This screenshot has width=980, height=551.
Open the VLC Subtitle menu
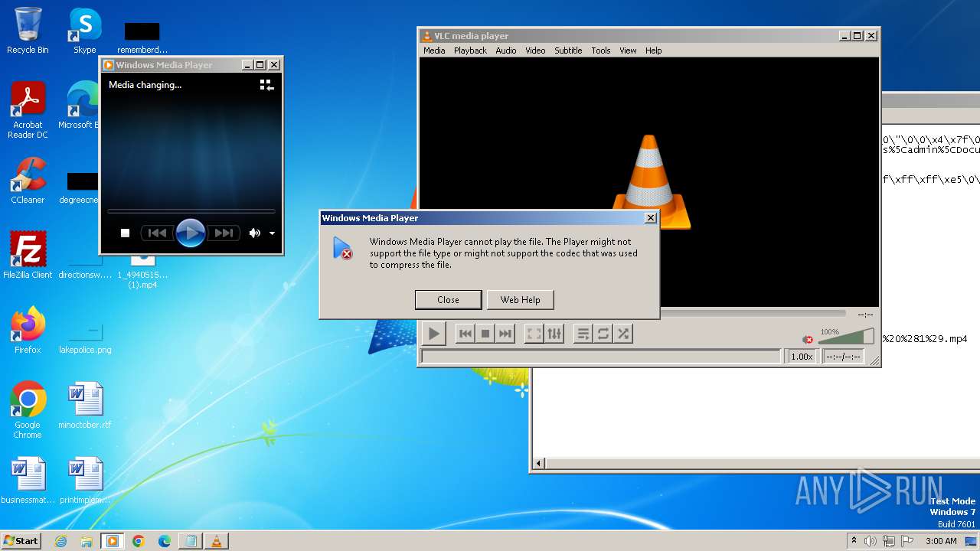pos(568,51)
